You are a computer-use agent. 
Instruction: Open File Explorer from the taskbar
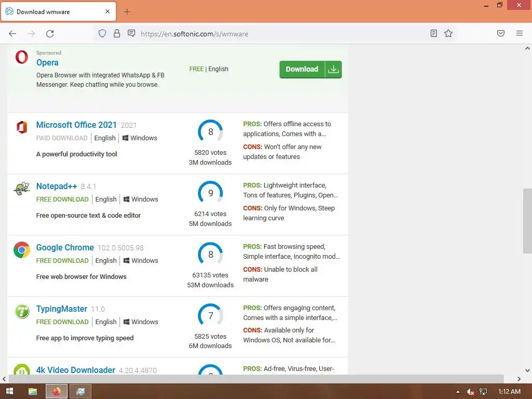33,392
